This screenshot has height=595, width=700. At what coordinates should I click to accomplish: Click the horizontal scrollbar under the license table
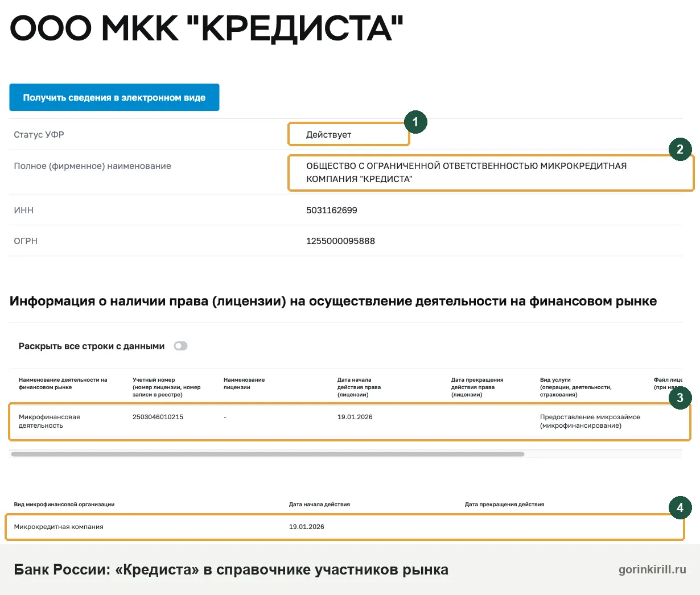267,454
